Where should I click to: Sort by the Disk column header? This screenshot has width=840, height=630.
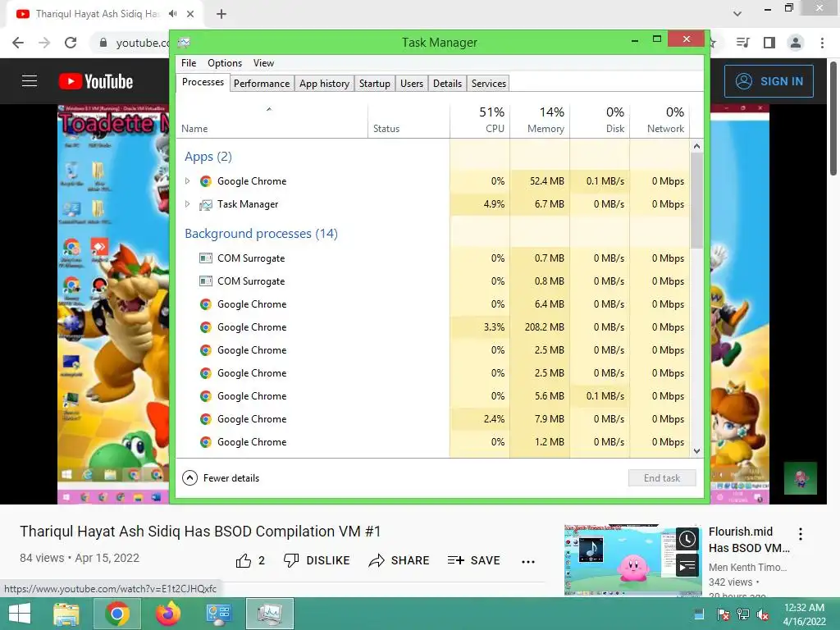click(x=600, y=120)
